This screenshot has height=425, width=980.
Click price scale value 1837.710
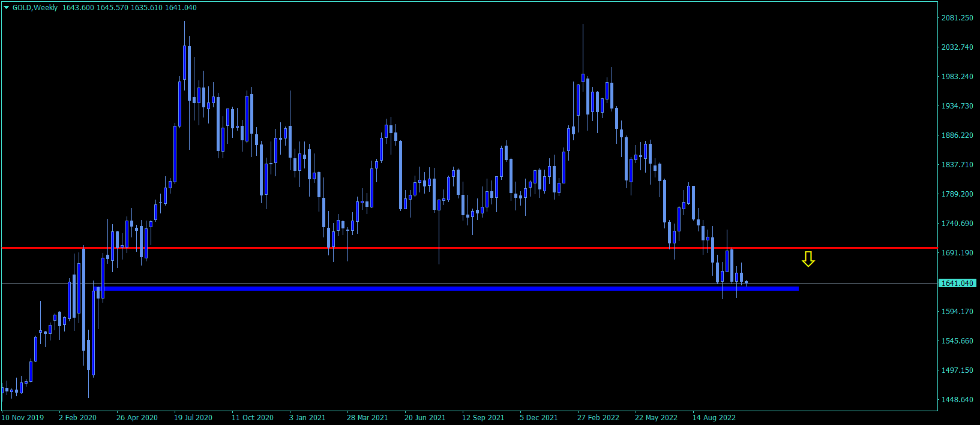pyautogui.click(x=957, y=165)
